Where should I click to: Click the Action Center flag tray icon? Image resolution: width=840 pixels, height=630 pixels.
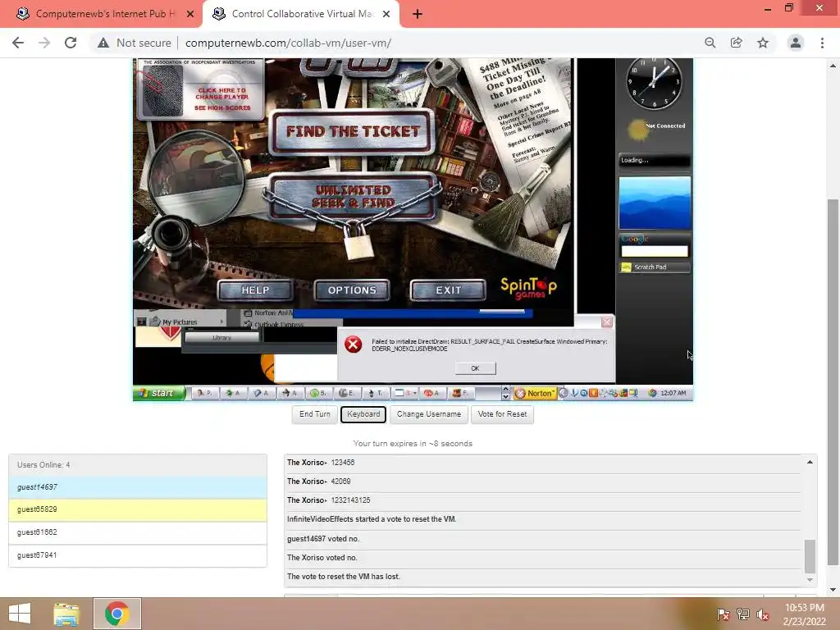[x=724, y=614]
